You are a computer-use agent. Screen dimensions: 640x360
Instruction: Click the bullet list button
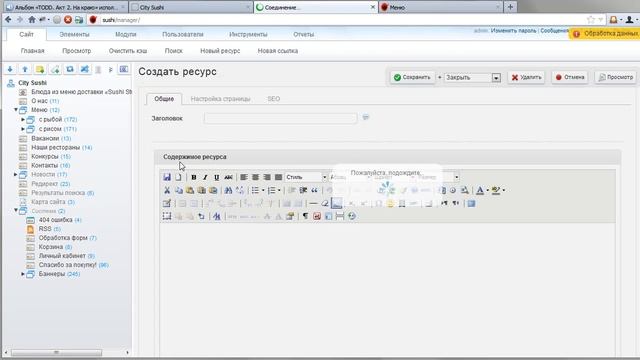[256, 190]
